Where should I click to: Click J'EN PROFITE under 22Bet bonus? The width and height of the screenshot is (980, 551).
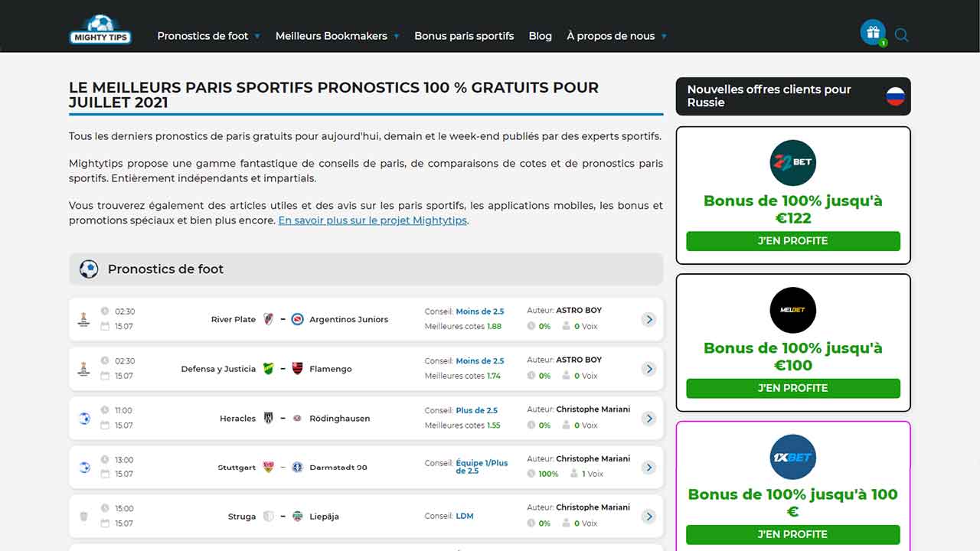[793, 241]
